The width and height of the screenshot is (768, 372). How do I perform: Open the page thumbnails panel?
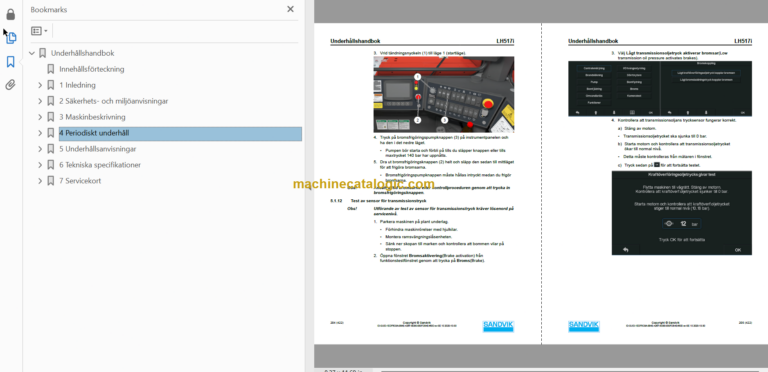[11, 38]
